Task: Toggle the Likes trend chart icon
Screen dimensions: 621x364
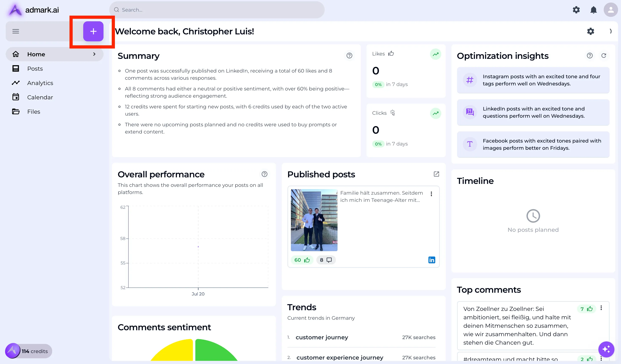Action: click(x=436, y=54)
